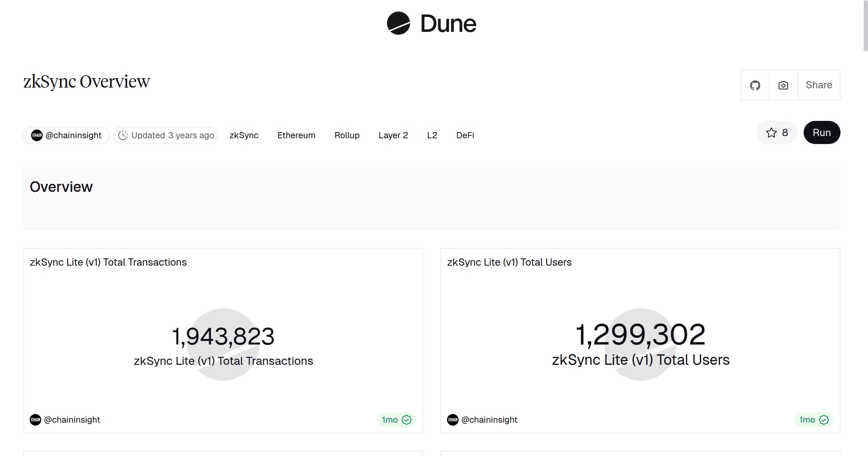Select the DeFi tag
The image size is (868, 456).
[465, 135]
